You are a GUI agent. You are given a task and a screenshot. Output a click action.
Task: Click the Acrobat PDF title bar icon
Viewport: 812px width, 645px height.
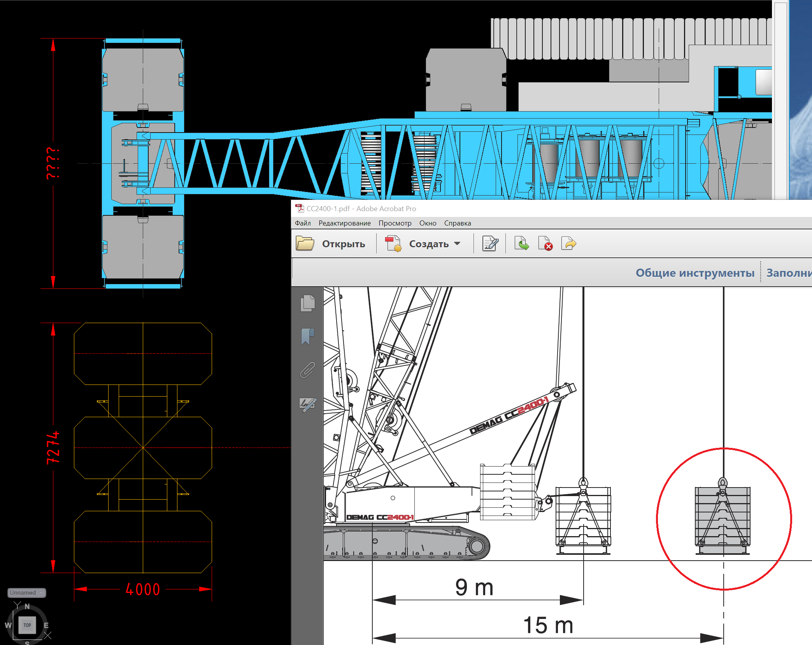pos(299,208)
